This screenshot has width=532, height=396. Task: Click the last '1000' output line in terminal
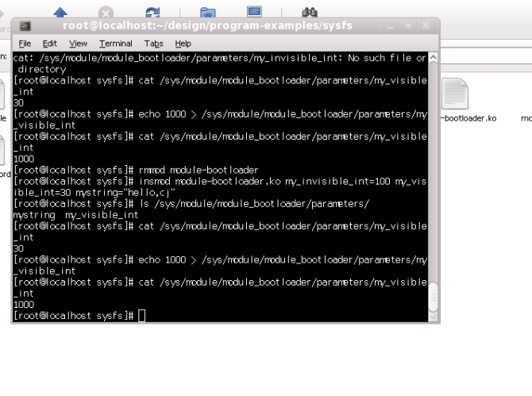coord(24,305)
